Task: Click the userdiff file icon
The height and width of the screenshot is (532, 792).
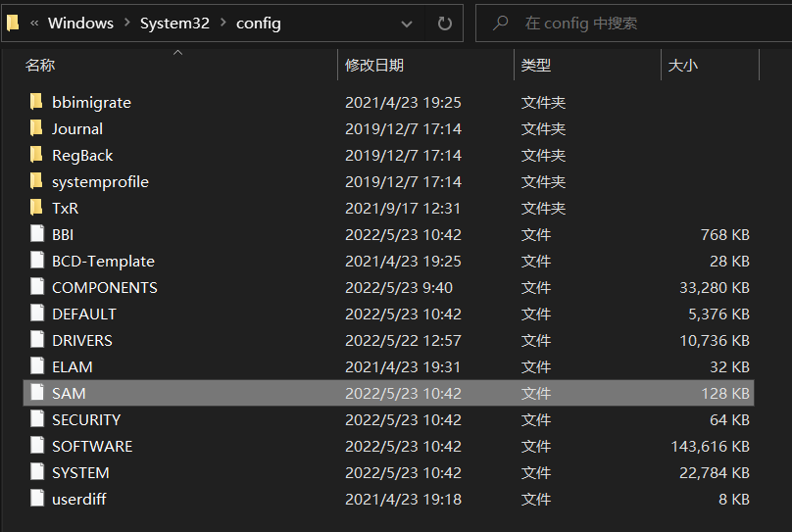Action: [x=36, y=499]
